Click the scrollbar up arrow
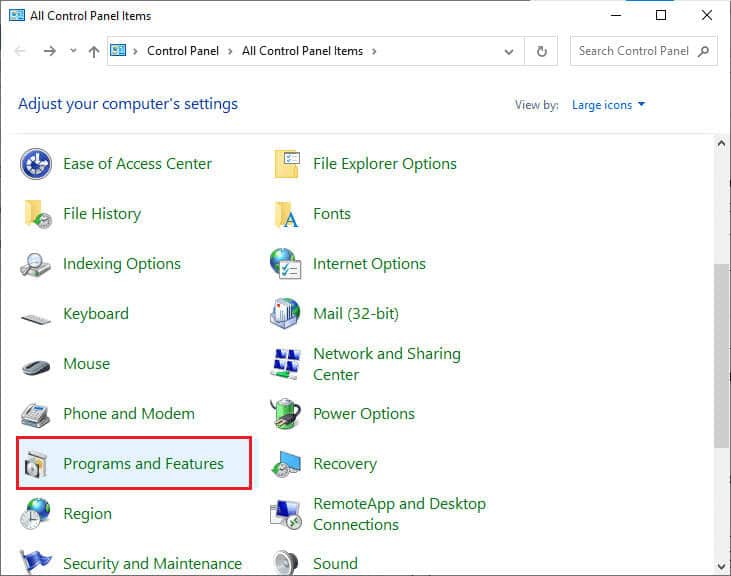Image resolution: width=731 pixels, height=576 pixels. 721,144
